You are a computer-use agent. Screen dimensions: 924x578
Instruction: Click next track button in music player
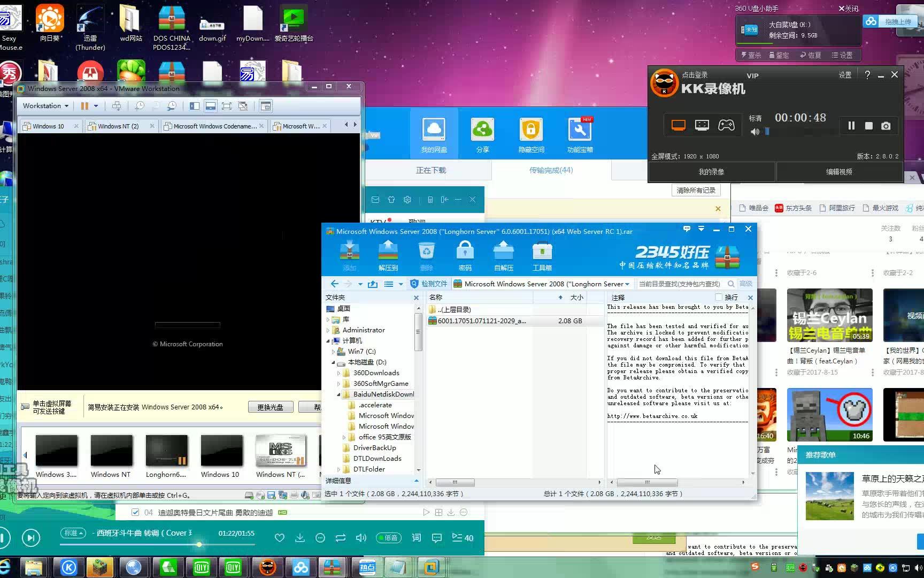(x=31, y=538)
